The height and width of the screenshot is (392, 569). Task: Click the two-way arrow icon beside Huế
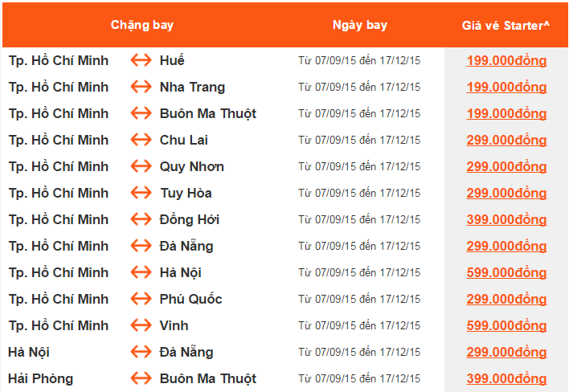(141, 60)
